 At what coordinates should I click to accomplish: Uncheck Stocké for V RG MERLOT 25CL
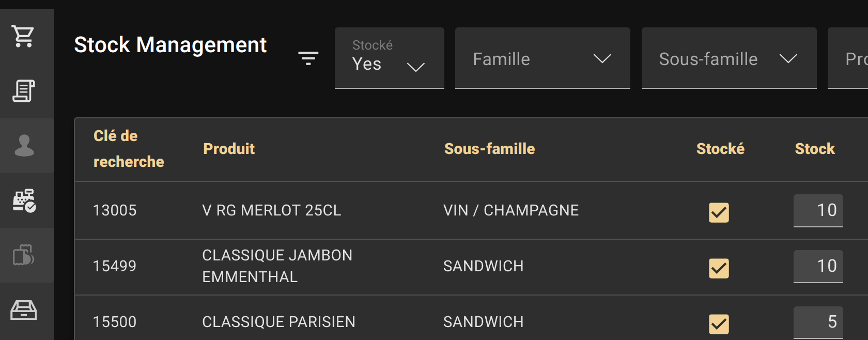pyautogui.click(x=719, y=212)
